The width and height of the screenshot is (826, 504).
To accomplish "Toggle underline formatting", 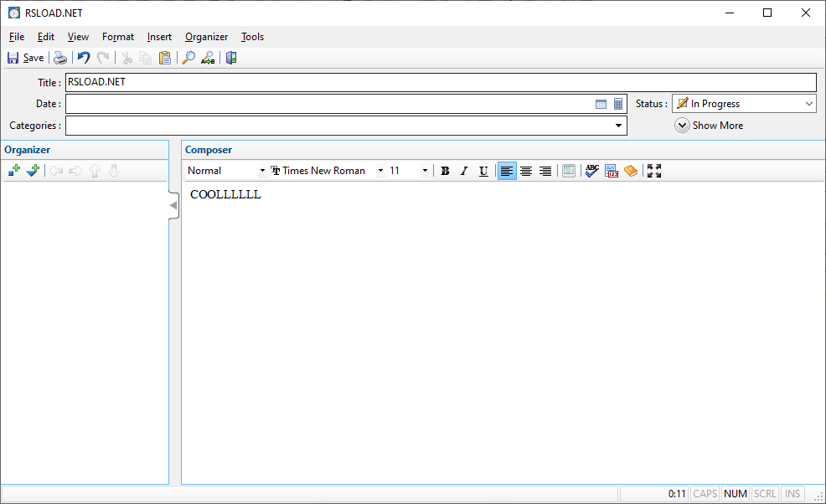I will (x=483, y=171).
